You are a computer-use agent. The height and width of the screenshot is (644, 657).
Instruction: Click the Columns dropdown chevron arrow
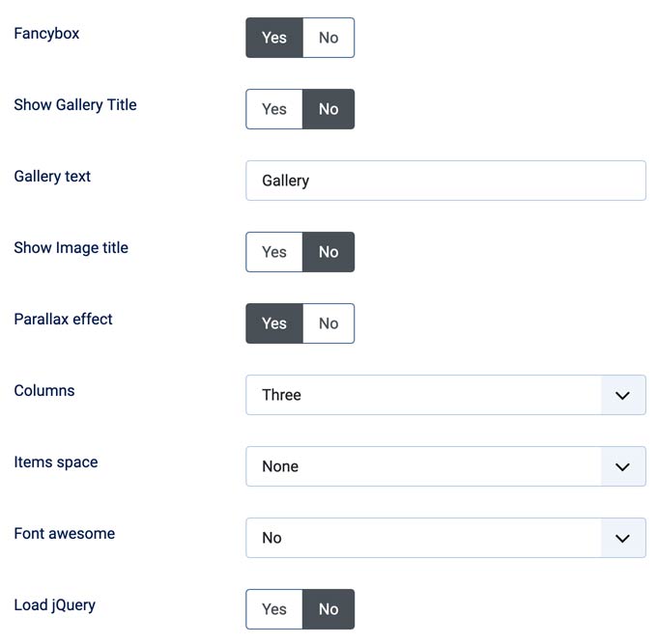point(623,395)
